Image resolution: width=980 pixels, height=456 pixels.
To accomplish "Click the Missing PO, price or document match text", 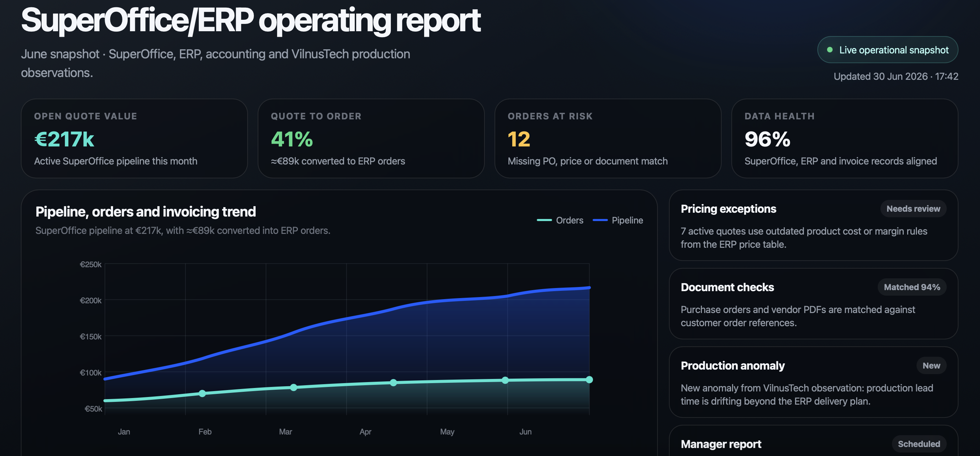I will click(587, 161).
